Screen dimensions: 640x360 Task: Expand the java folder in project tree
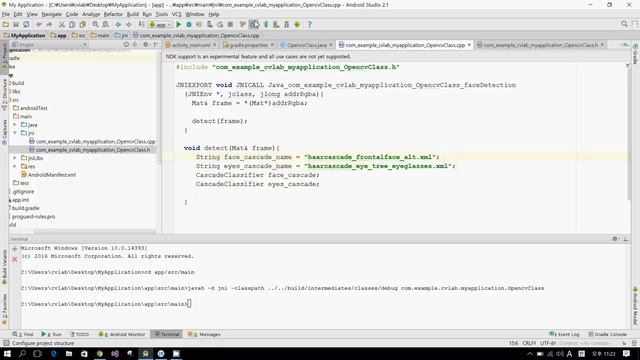[x=15, y=124]
